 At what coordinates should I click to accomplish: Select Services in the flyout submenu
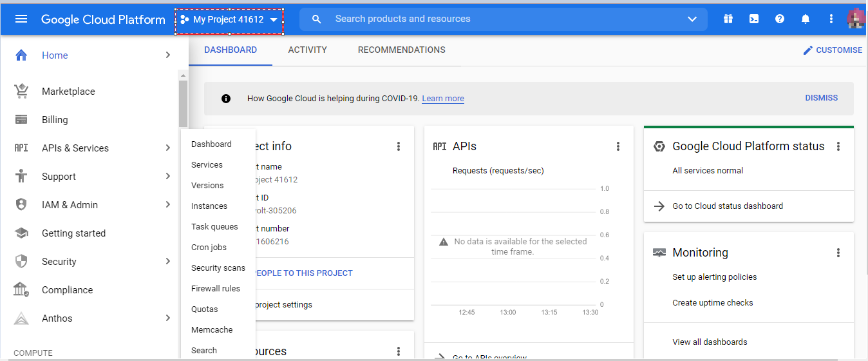point(207,165)
